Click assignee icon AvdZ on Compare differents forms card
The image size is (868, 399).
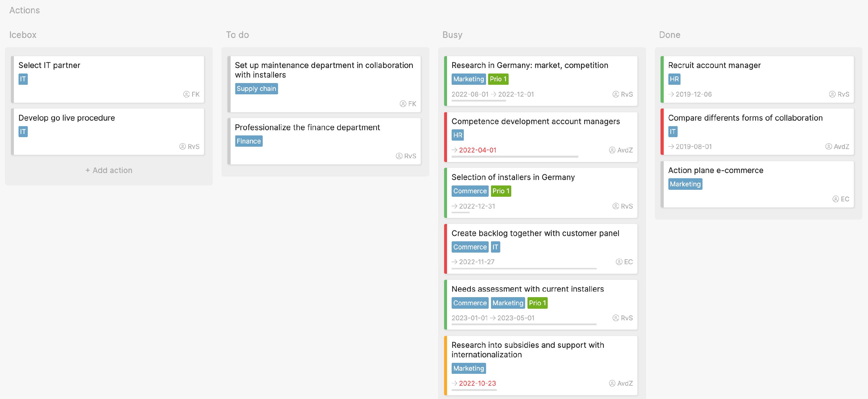829,147
